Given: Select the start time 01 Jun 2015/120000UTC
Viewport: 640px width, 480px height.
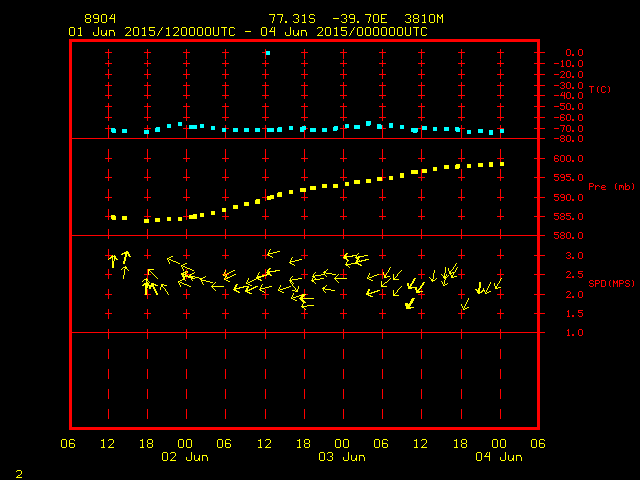Looking at the screenshot, I should pyautogui.click(x=156, y=31).
